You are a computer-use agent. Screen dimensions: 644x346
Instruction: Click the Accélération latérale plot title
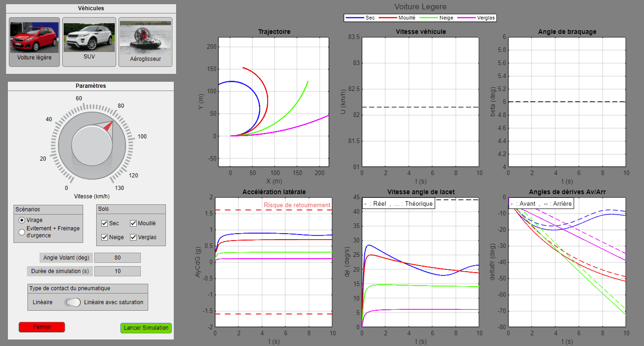[274, 192]
